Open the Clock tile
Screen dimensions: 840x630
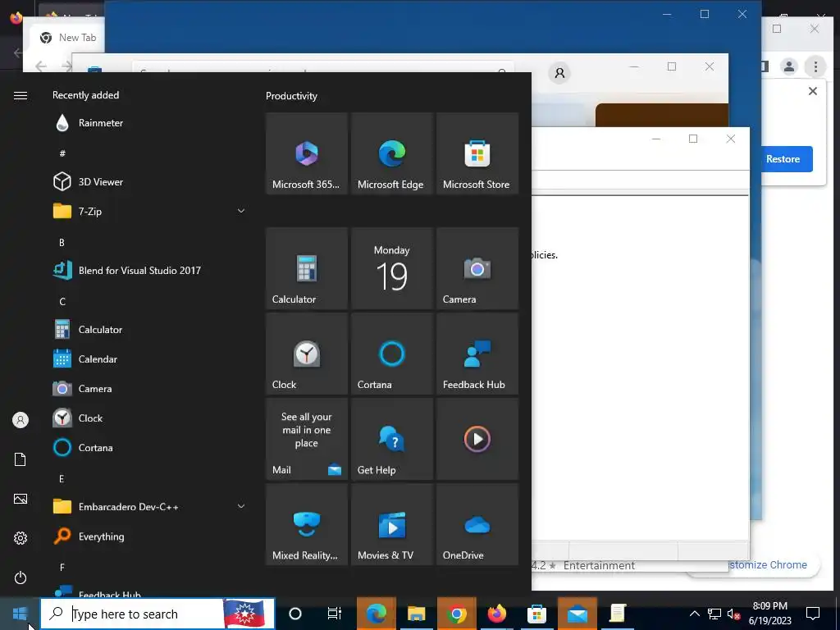pos(307,354)
